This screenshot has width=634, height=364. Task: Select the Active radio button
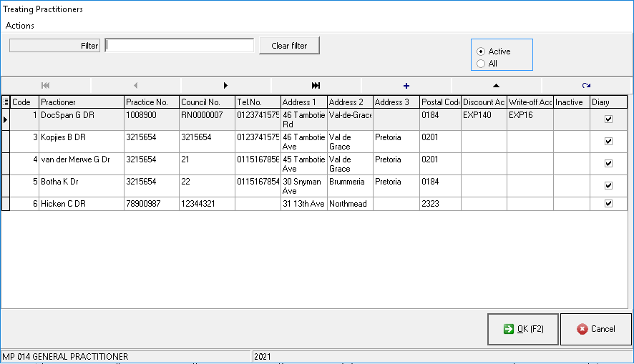click(481, 51)
